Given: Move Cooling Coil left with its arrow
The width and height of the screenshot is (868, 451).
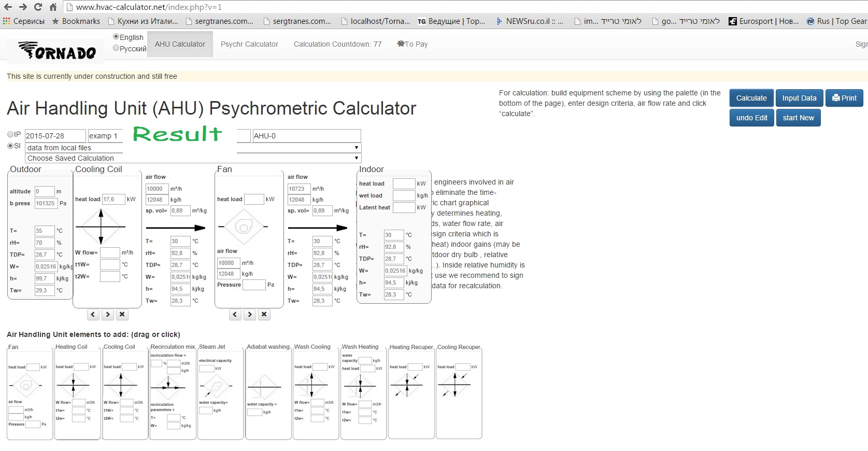Looking at the screenshot, I should [93, 314].
